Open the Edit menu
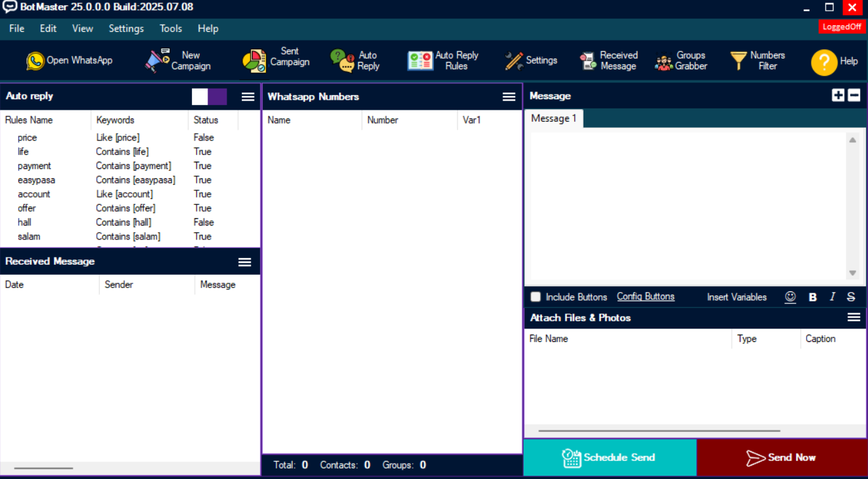The width and height of the screenshot is (868, 479). pyautogui.click(x=49, y=29)
